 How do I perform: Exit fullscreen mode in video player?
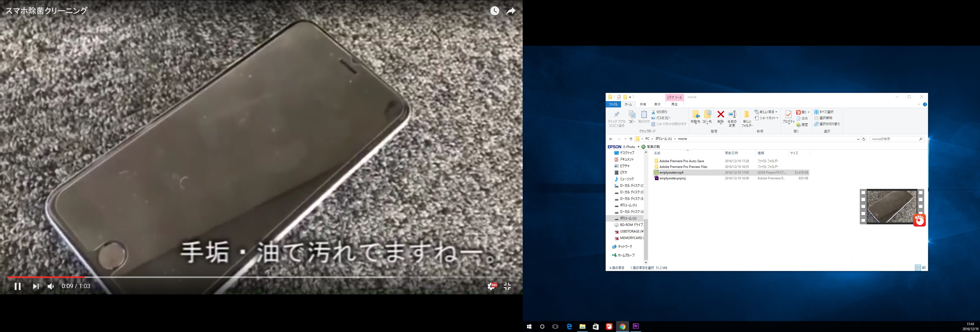[x=507, y=286]
